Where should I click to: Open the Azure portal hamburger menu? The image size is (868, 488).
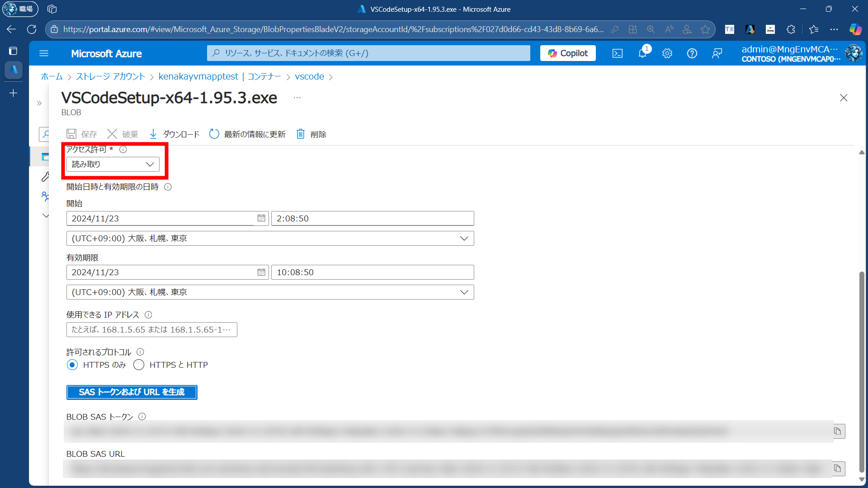coord(44,53)
